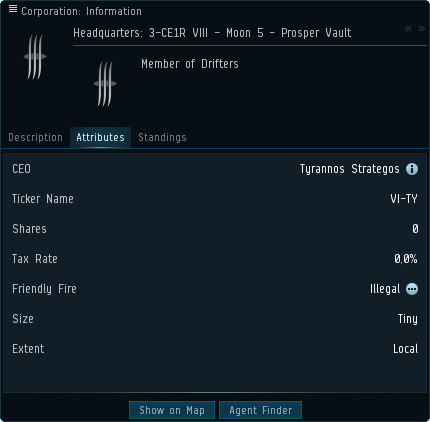Click the Extent Local row

point(215,349)
